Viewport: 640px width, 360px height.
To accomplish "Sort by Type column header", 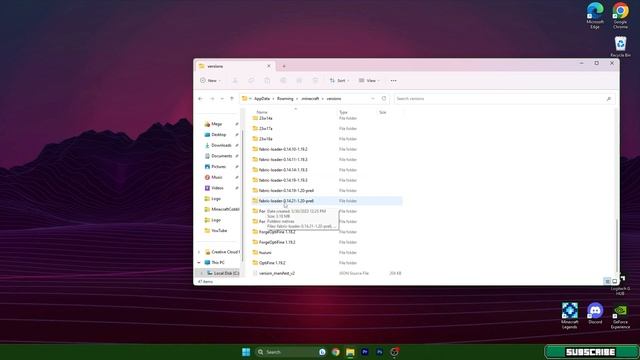I will [x=343, y=112].
